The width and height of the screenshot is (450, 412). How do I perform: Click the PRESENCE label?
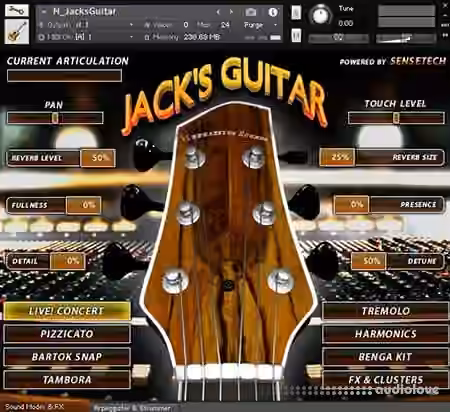click(418, 205)
